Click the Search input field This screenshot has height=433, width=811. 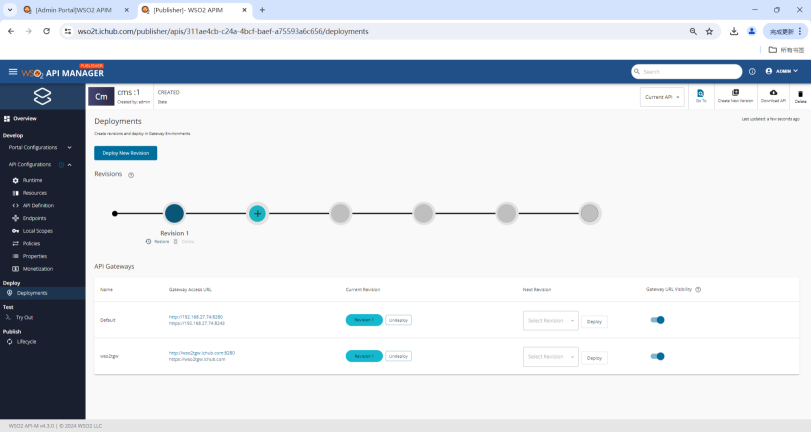pos(690,72)
